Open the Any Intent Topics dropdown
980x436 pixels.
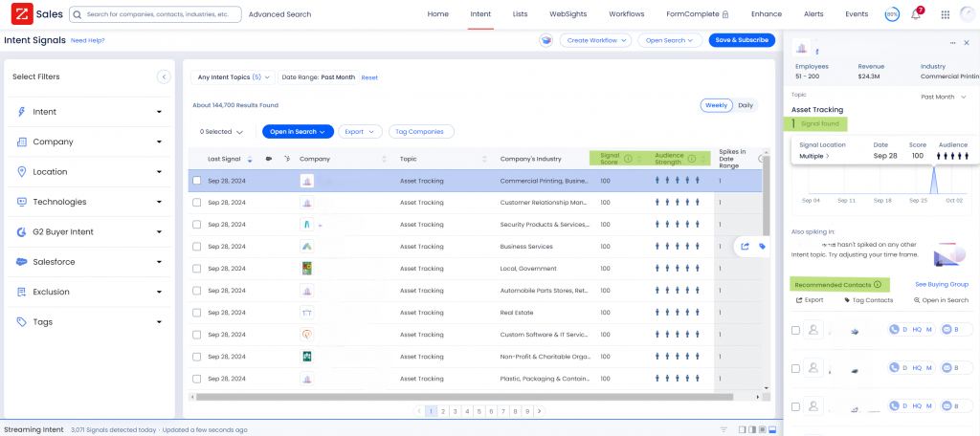click(231, 77)
